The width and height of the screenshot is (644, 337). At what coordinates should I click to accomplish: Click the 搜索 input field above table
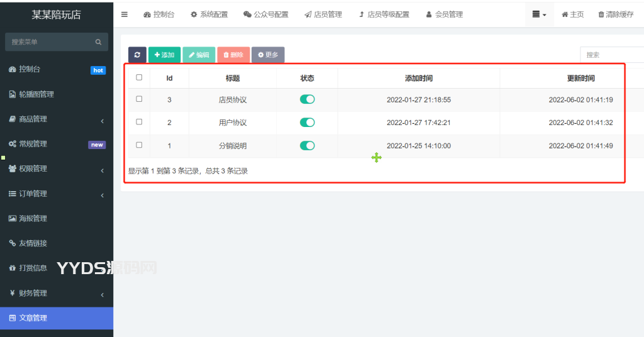click(x=611, y=55)
